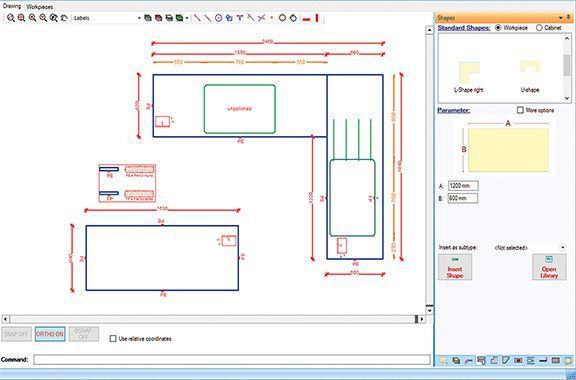Screen dimensions: 576x380
Task: Expand the Insert as subtype dropdown
Action: 563,248
